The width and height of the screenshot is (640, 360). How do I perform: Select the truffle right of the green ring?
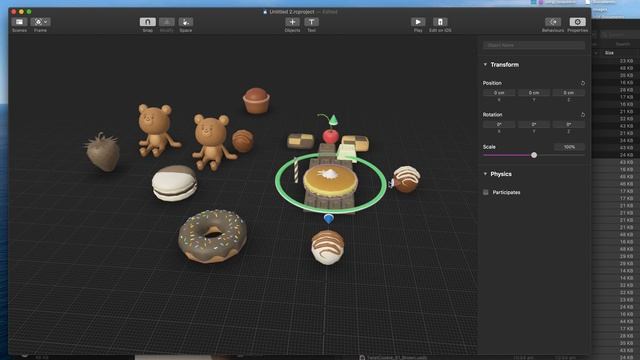tap(407, 179)
